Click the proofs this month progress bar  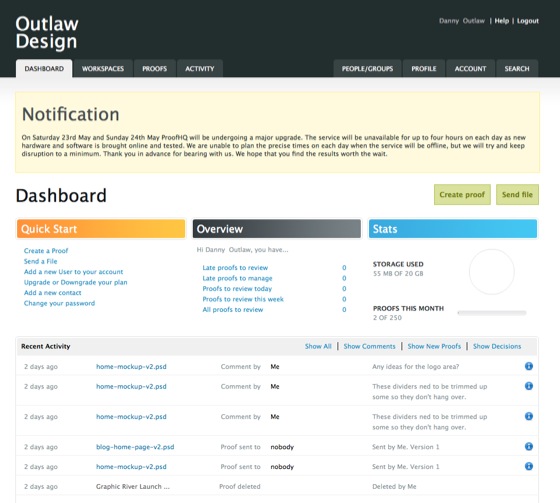tap(492, 313)
